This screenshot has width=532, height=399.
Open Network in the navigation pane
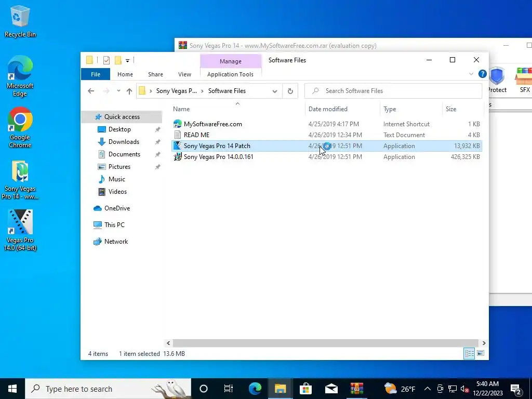coord(116,242)
